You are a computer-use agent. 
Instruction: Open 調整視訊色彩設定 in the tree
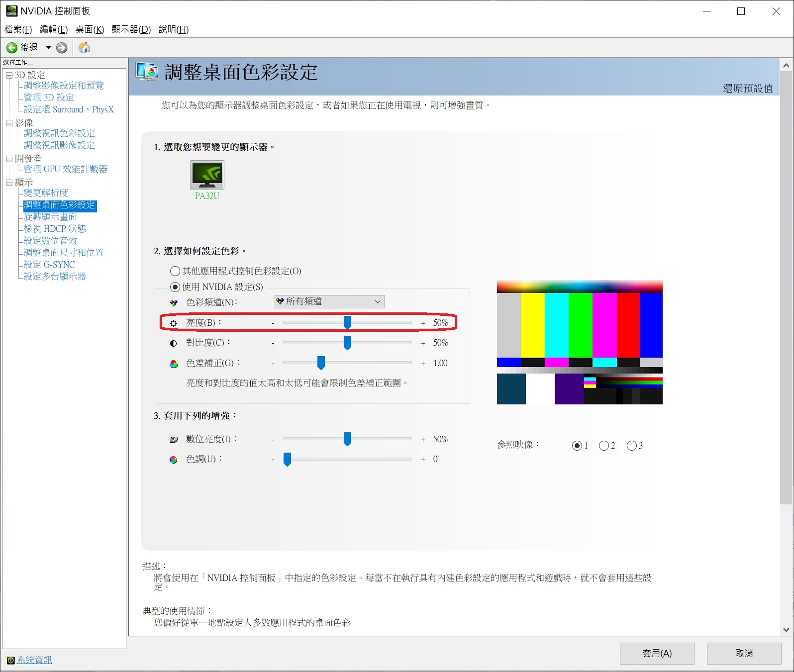[x=59, y=133]
